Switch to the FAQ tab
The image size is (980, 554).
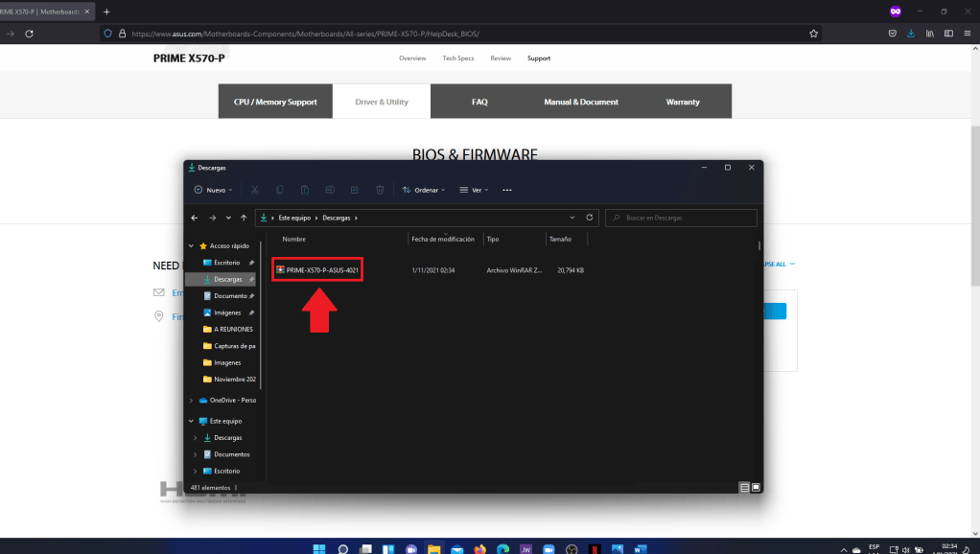tap(479, 102)
